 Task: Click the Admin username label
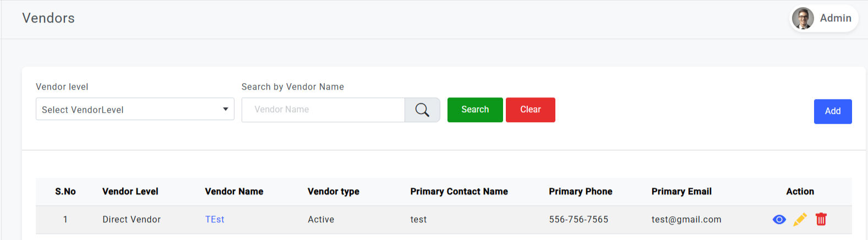coord(835,18)
